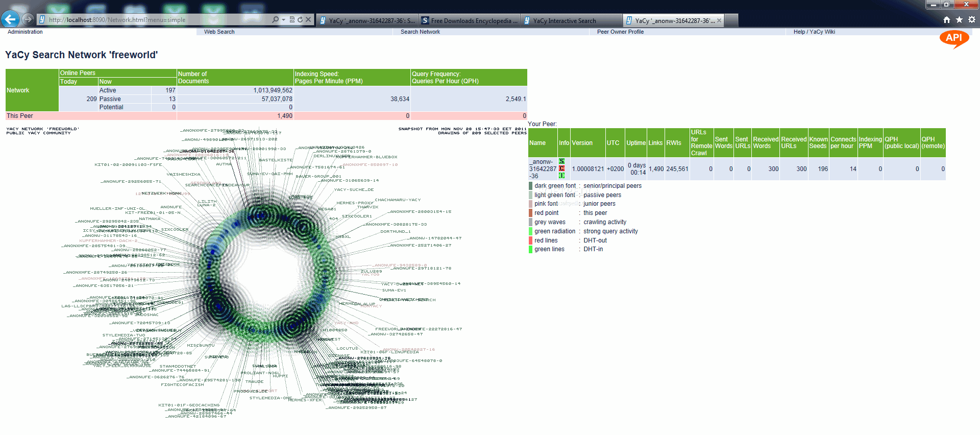Click the Indexing Speed PPM header

pos(352,78)
